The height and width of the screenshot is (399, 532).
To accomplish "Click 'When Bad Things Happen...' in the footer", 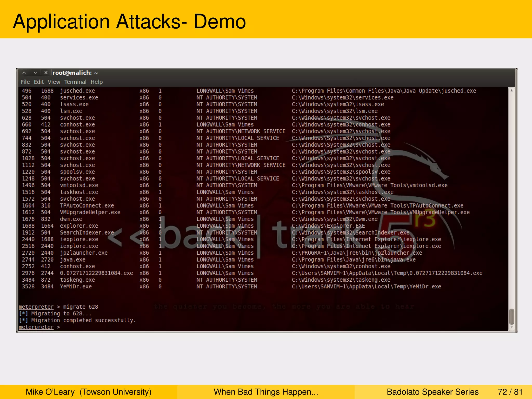I will [266, 392].
